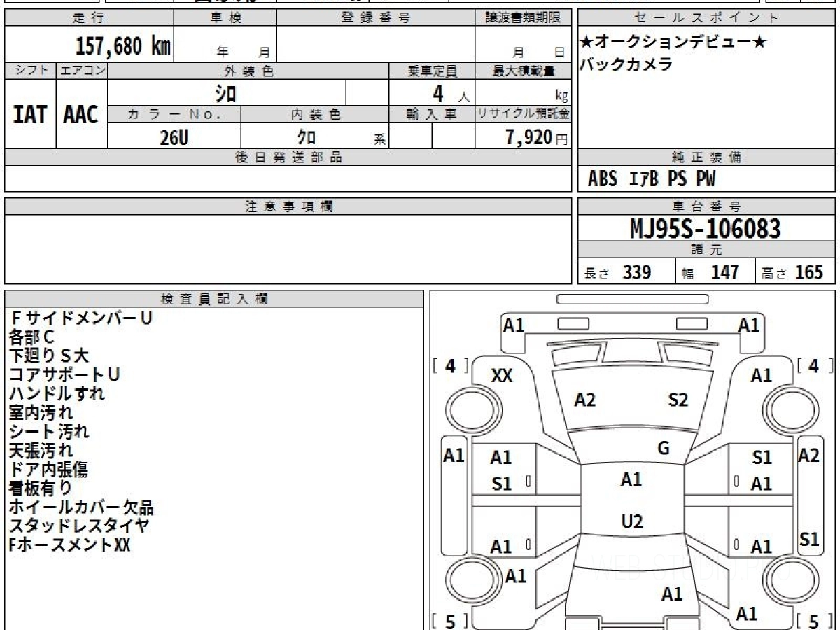The width and height of the screenshot is (840, 630).
Task: Select the width value 幅 147
Action: 710,272
